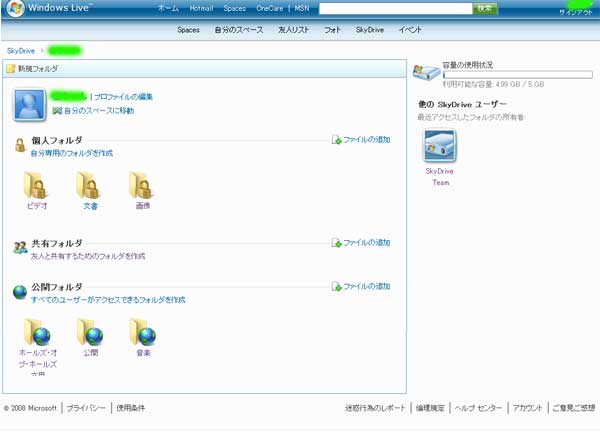Viewport: 600px width, 436px height.
Task: Open 迷惑行為のレポート footer link
Action: [x=375, y=408]
